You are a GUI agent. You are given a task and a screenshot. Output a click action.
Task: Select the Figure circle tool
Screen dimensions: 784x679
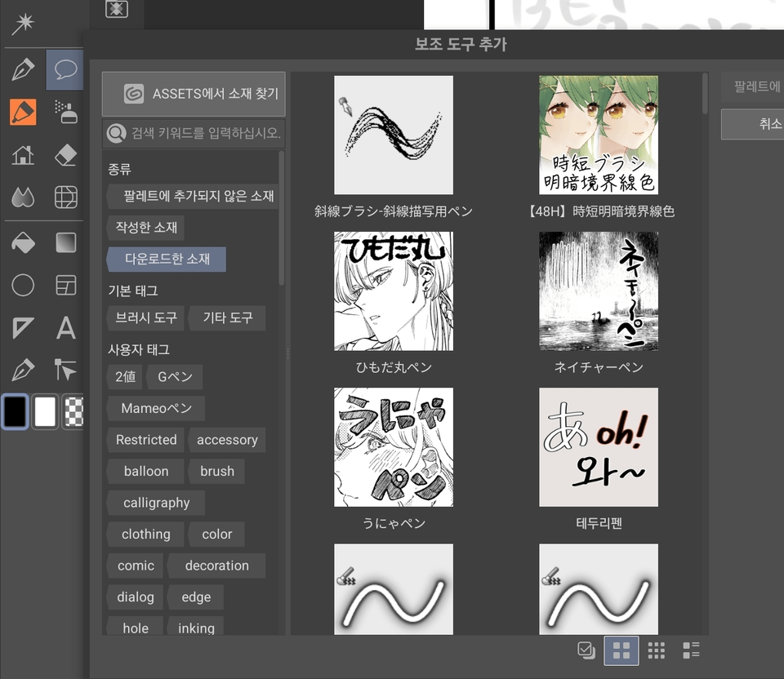(23, 286)
